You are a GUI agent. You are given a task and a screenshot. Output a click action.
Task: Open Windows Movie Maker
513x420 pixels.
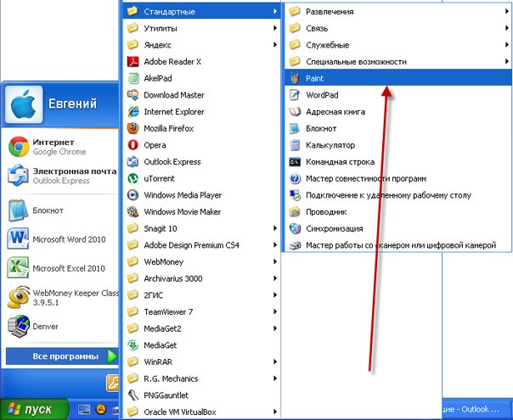tap(201, 211)
